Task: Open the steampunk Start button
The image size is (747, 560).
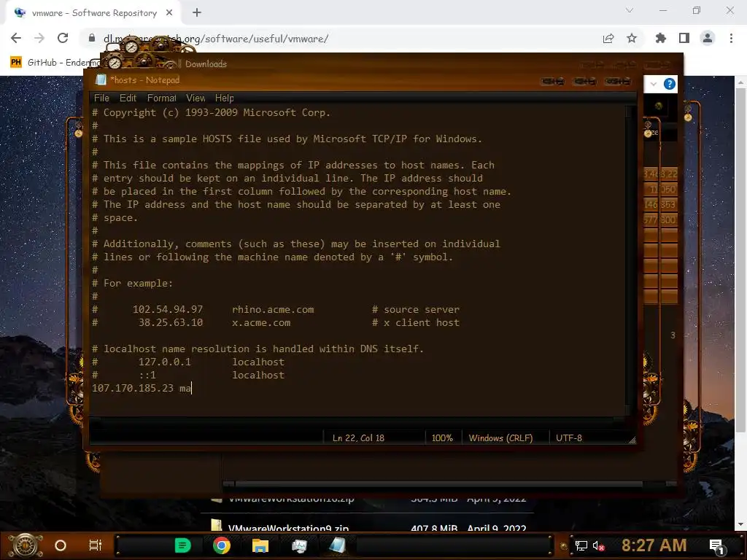Action: [x=26, y=545]
